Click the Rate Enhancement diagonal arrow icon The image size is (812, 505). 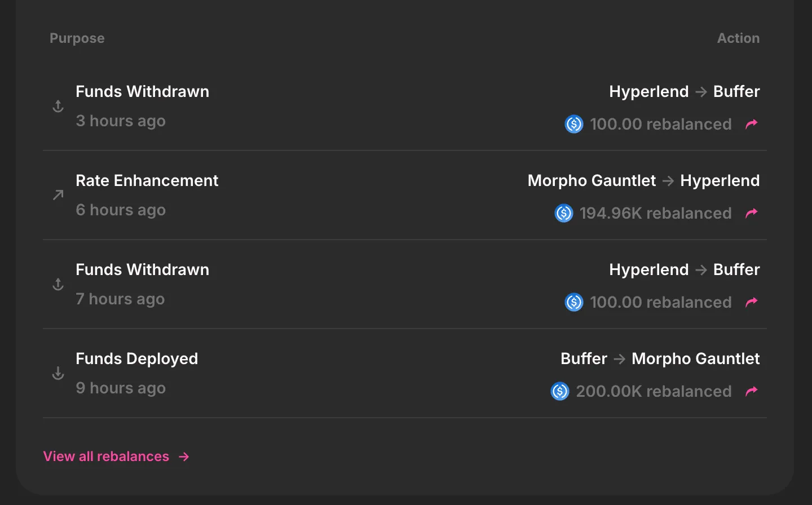pos(58,195)
